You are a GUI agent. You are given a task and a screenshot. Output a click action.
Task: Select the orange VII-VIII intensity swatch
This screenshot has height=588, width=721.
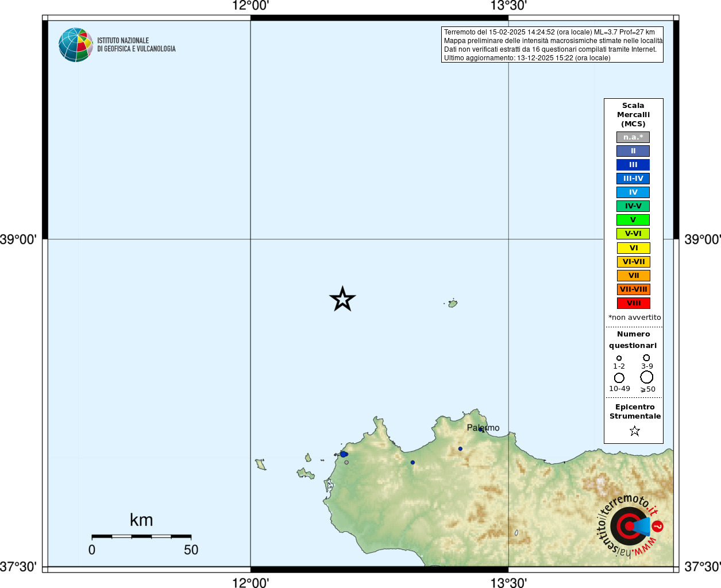click(x=633, y=289)
